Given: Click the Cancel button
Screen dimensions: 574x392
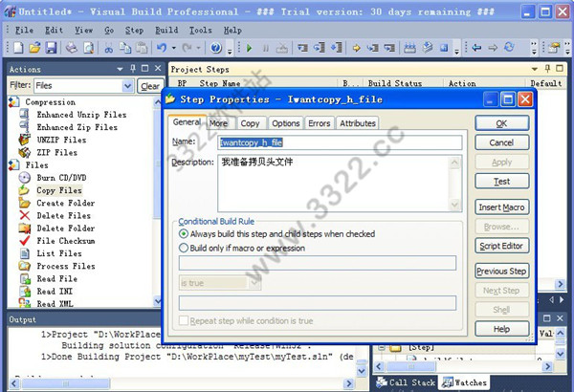Looking at the screenshot, I should [502, 142].
